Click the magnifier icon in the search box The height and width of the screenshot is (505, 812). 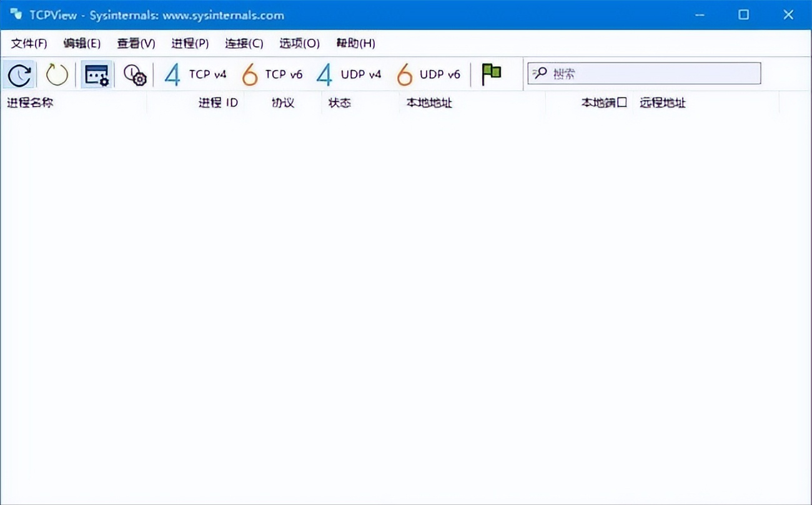click(x=538, y=73)
